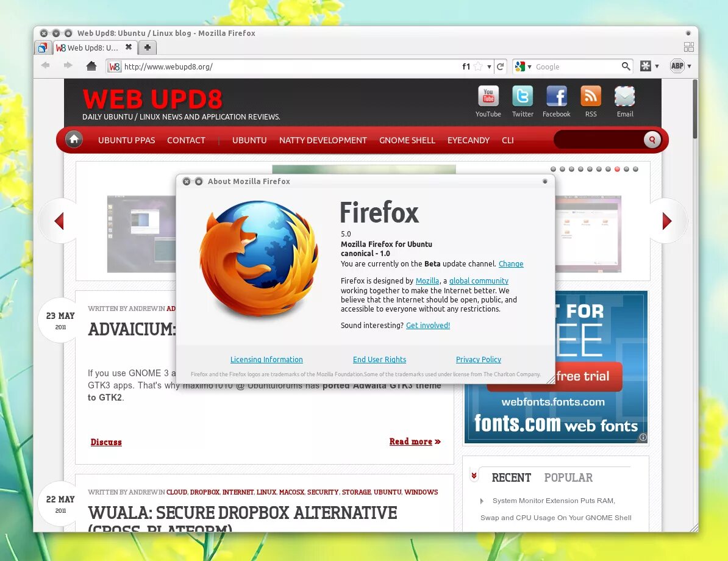Open Licensing Information link
728x561 pixels.
266,359
